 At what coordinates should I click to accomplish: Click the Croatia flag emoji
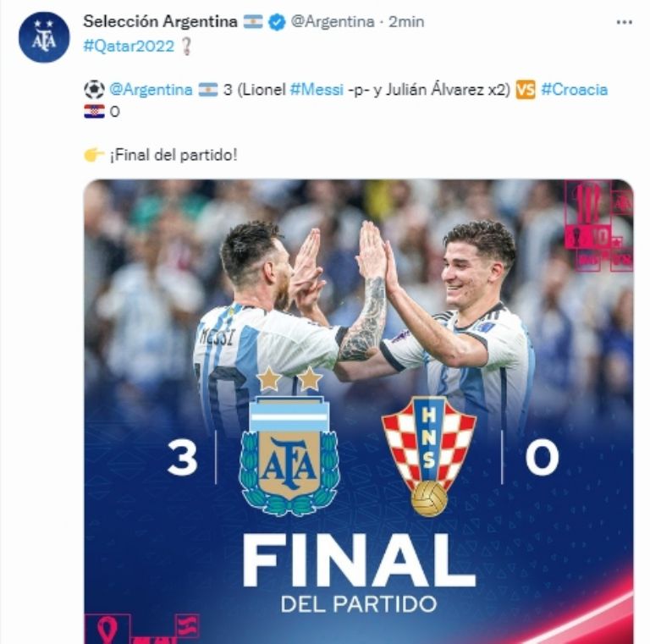click(x=94, y=112)
